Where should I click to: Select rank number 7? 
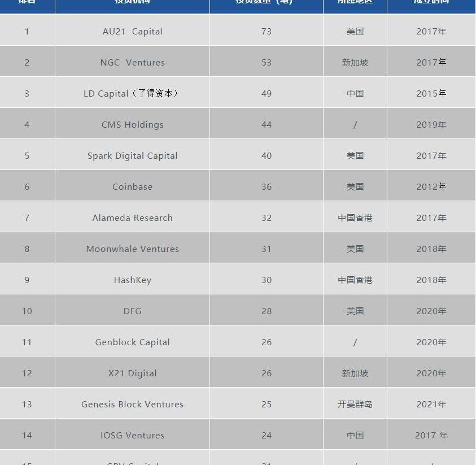[27, 218]
